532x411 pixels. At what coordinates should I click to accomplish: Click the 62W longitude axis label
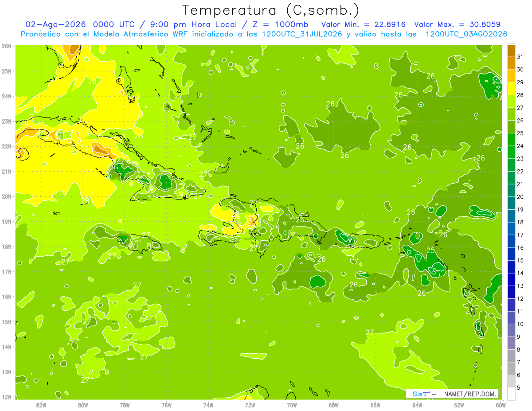coord(459,405)
